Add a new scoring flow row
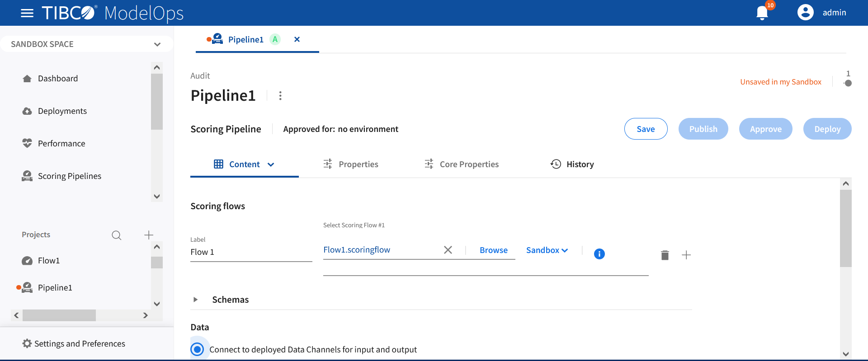 point(686,255)
